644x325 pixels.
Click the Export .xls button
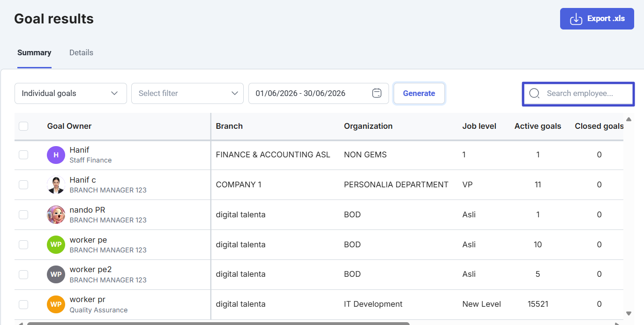597,19
